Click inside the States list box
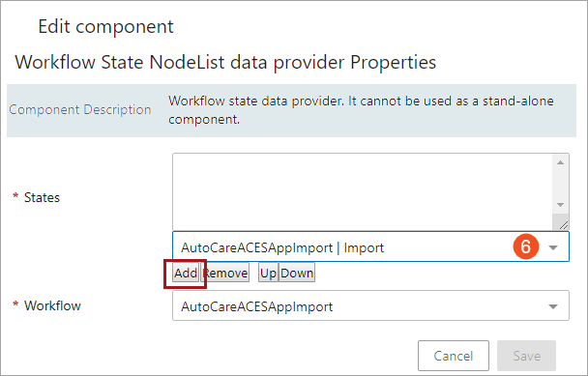Viewport: 588px width, 376px height. pos(363,191)
